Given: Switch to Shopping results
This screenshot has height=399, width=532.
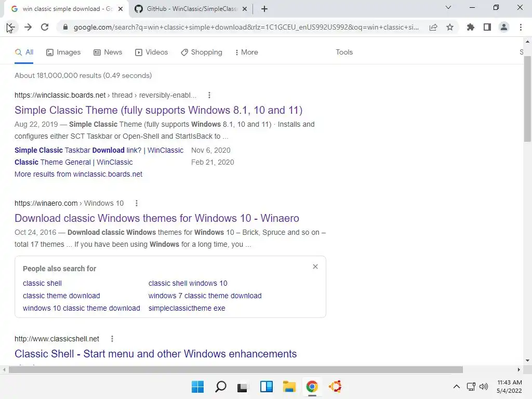Looking at the screenshot, I should [x=202, y=52].
